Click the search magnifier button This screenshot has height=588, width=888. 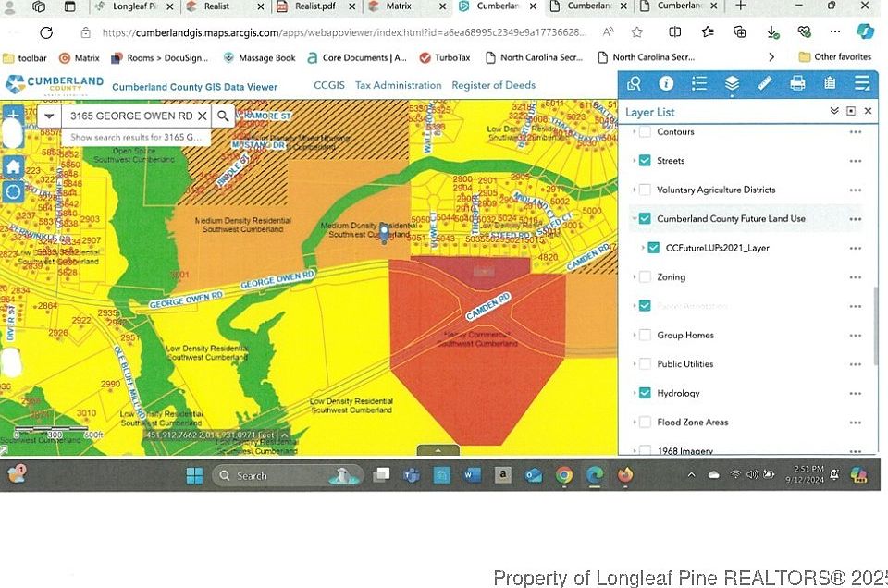click(x=223, y=116)
